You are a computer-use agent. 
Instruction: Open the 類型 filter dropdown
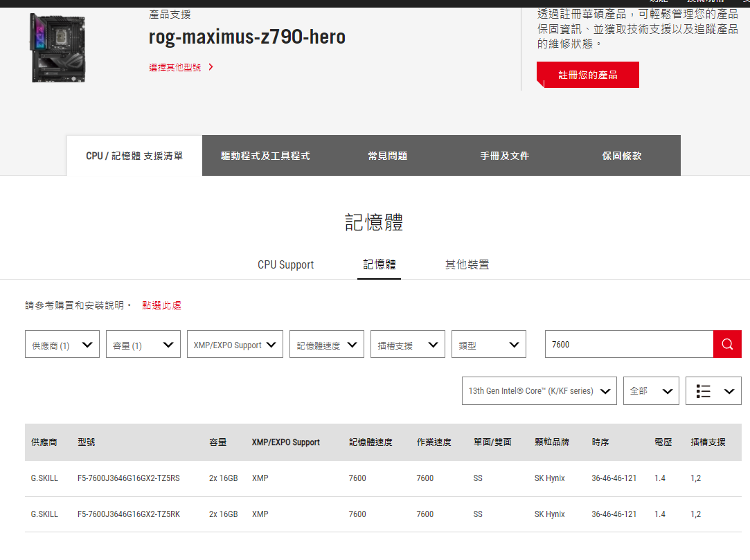click(x=489, y=344)
